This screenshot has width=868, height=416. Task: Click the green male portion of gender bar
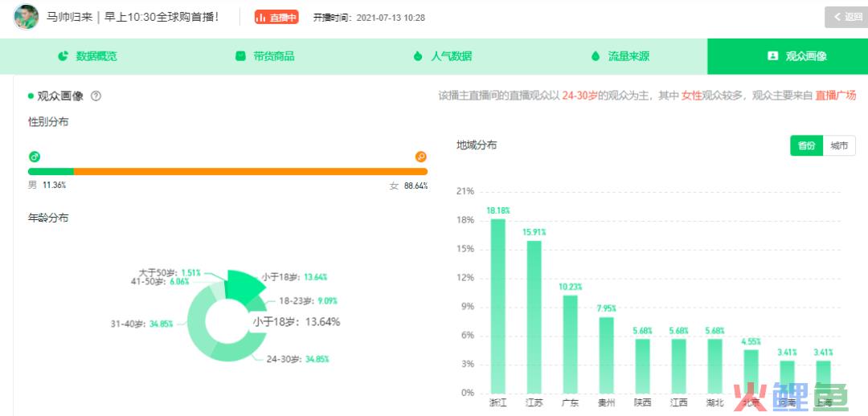click(x=51, y=172)
